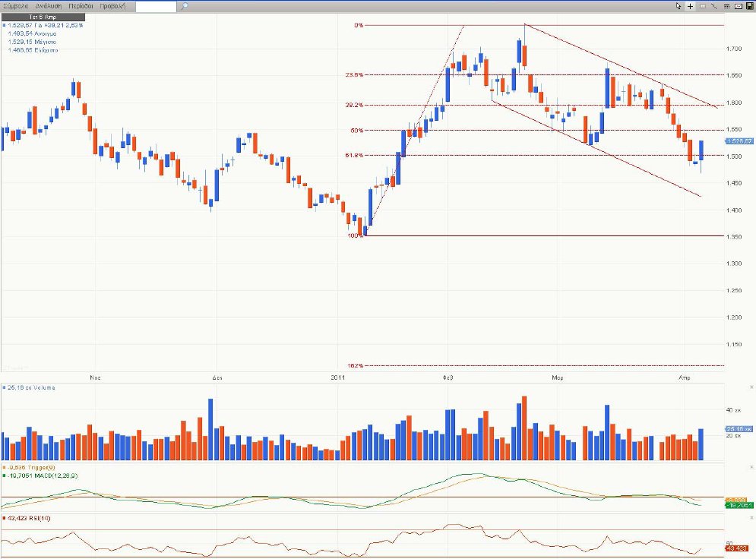Activate the crosshair cursor tool

coord(690,6)
